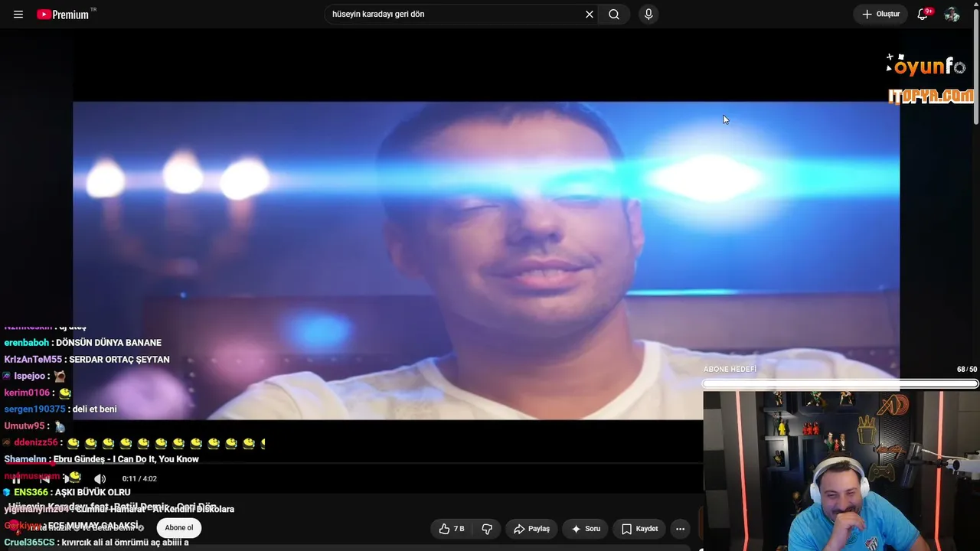Image resolution: width=980 pixels, height=551 pixels.
Task: Click the 68 / 50 goal counter
Action: click(967, 370)
